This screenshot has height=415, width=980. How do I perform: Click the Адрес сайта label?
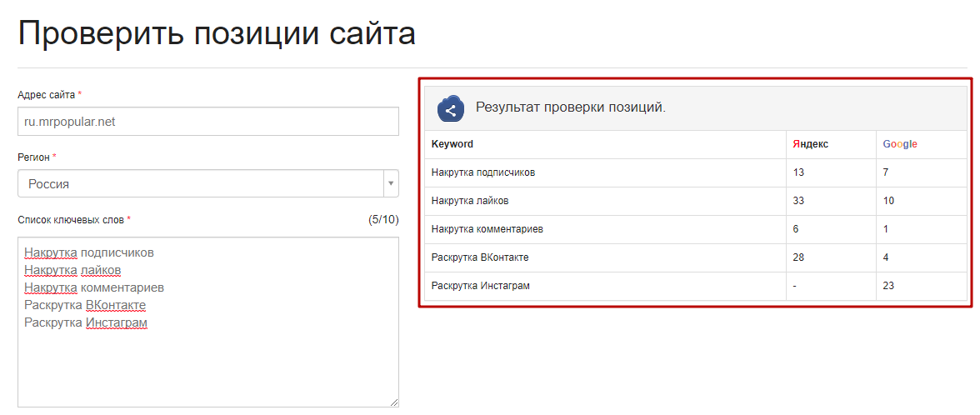[x=47, y=94]
